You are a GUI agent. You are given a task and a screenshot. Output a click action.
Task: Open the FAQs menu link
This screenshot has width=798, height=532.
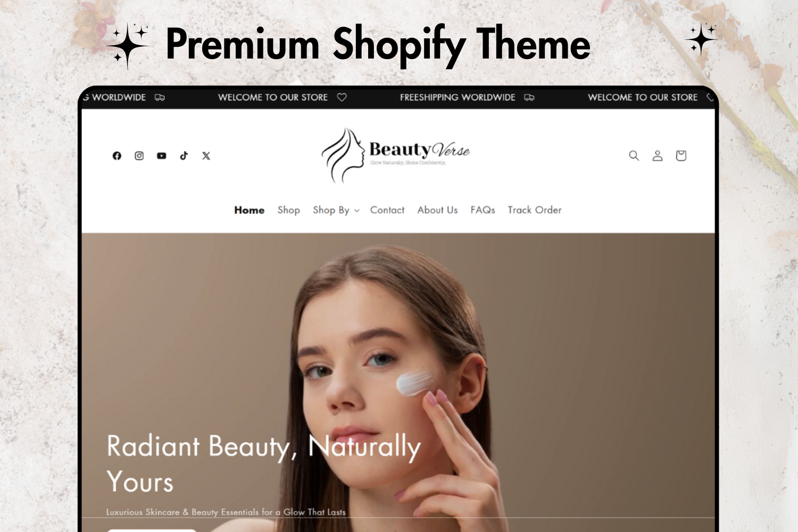483,210
